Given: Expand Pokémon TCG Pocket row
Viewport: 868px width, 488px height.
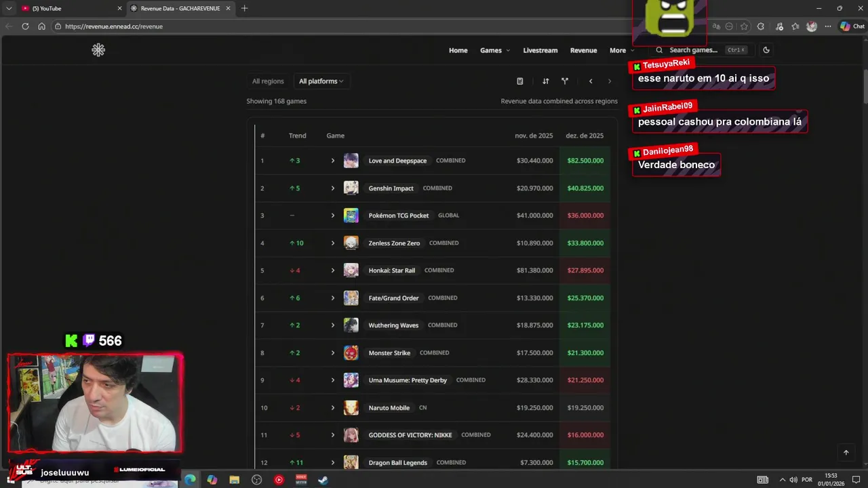Looking at the screenshot, I should tap(333, 216).
